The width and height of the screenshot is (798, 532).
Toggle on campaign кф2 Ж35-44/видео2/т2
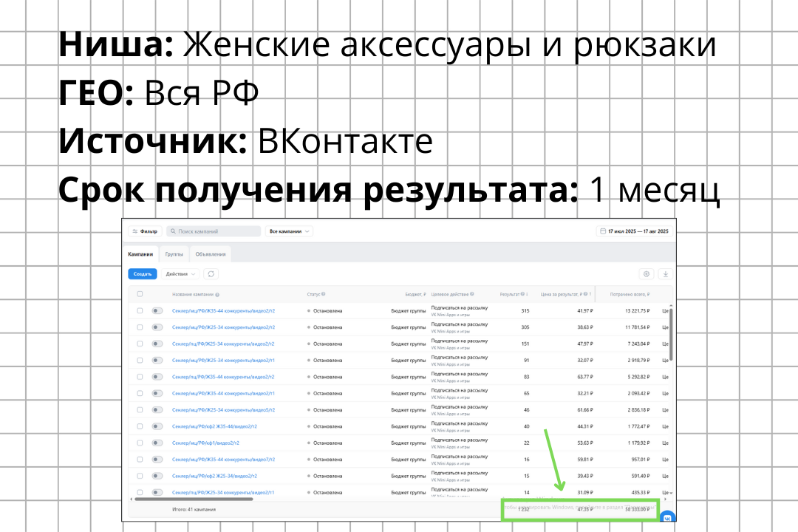(x=157, y=426)
